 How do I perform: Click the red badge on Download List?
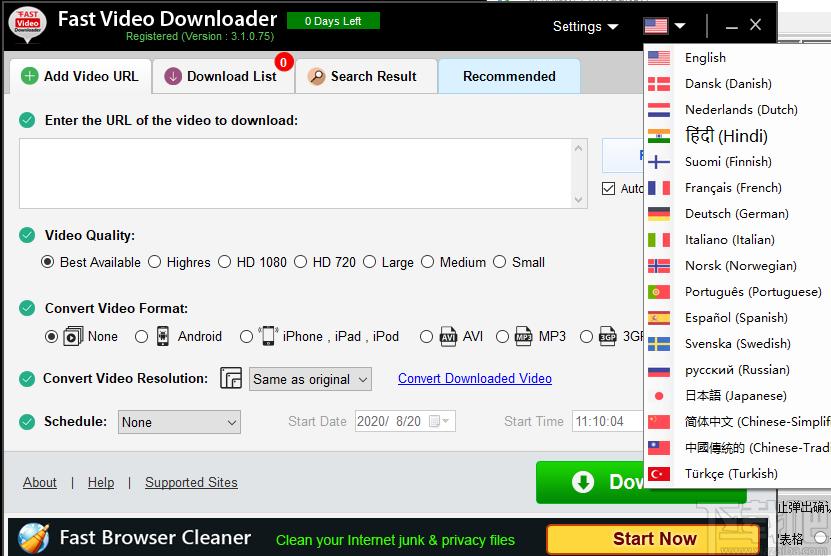point(284,63)
